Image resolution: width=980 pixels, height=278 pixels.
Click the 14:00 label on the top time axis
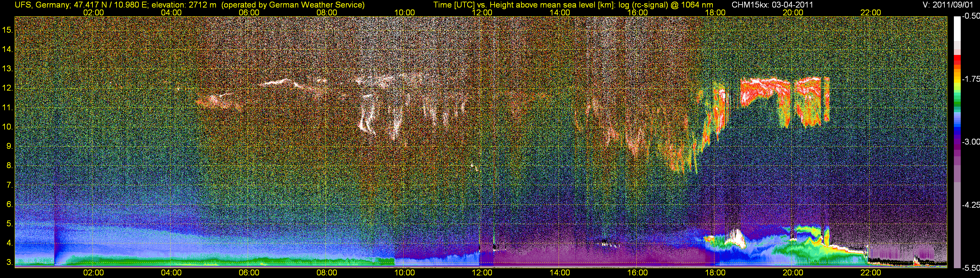560,12
